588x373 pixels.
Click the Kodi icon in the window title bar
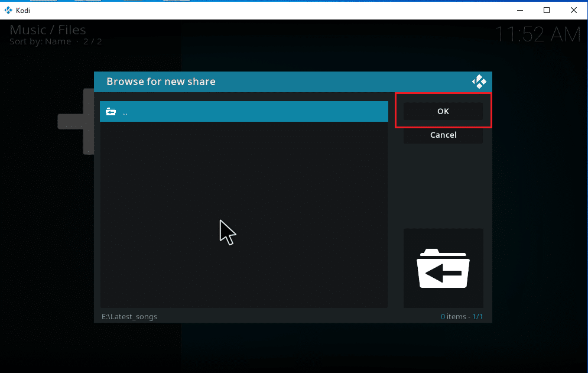click(x=8, y=10)
